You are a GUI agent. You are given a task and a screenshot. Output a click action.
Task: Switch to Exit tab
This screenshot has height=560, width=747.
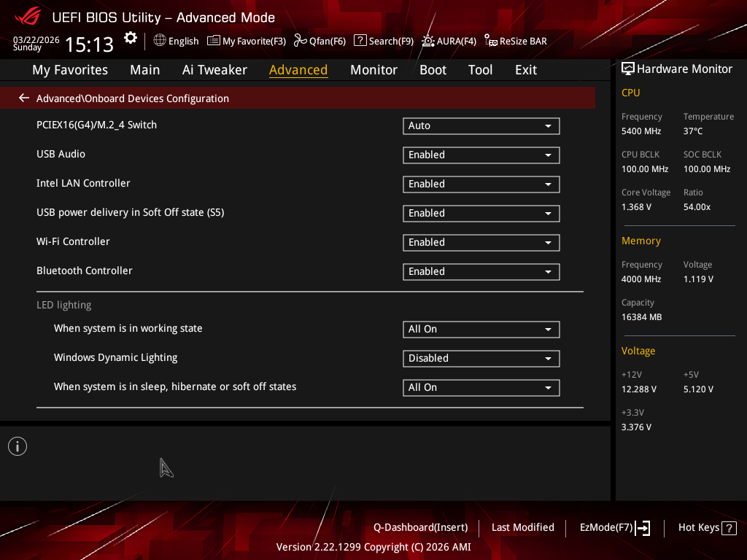click(x=526, y=70)
